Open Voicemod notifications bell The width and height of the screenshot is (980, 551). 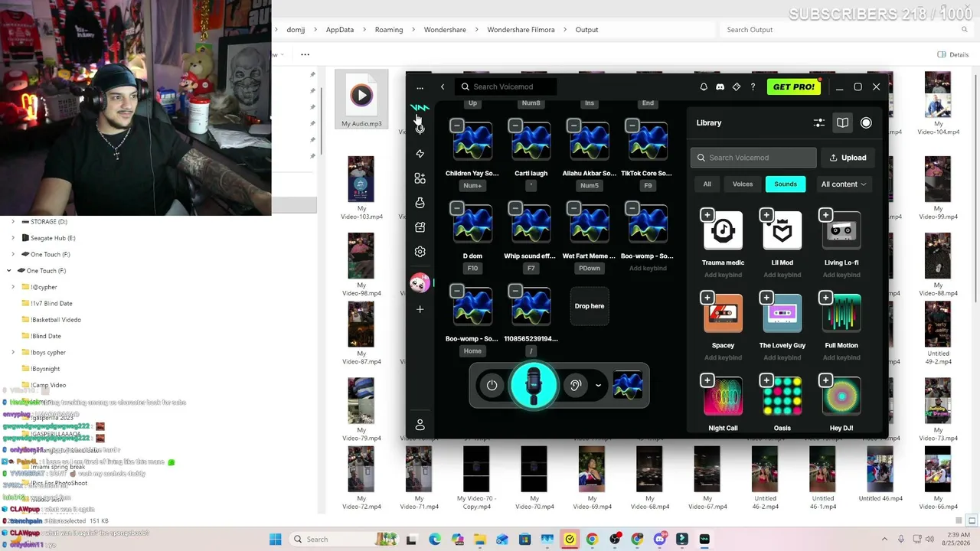point(704,87)
